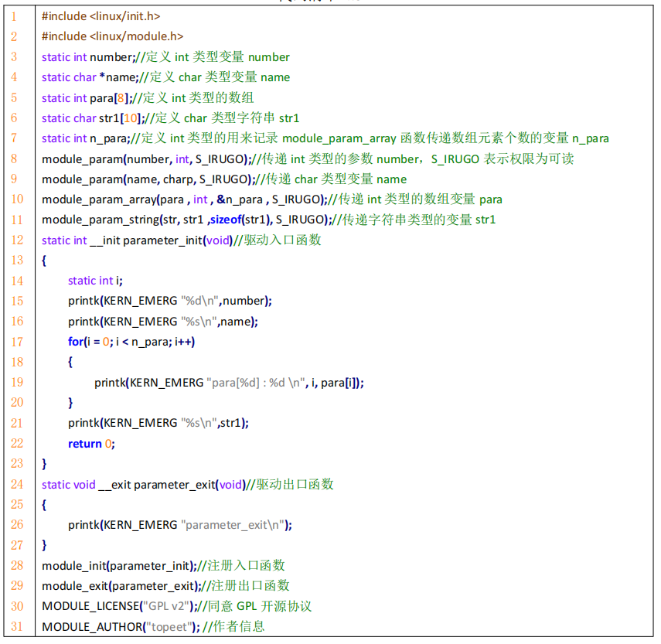Click the opening brace on line 13
This screenshot has width=661, height=644.
coord(44,261)
